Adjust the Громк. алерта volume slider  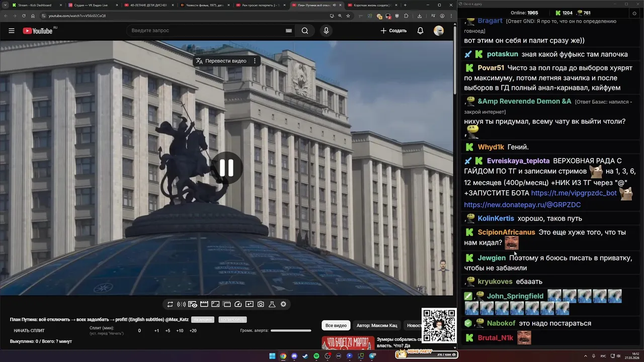pos(291,331)
